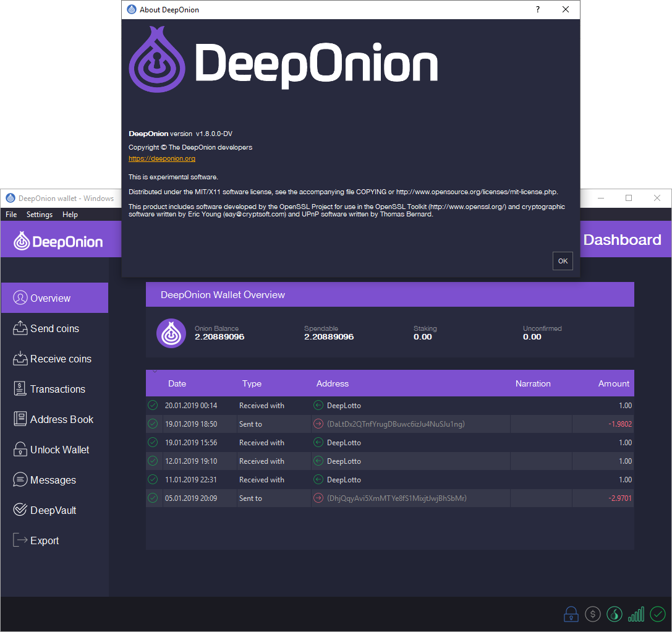The height and width of the screenshot is (632, 672).
Task: Click red sent arrow icon for DhjQqyAvi5 address
Action: [318, 498]
